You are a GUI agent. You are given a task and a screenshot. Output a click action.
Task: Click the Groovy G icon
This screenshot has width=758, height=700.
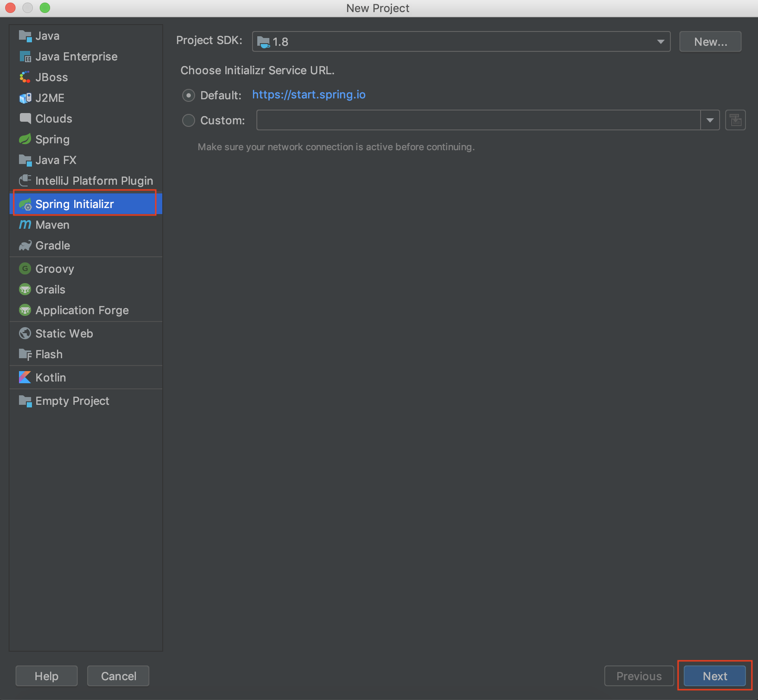pos(25,269)
